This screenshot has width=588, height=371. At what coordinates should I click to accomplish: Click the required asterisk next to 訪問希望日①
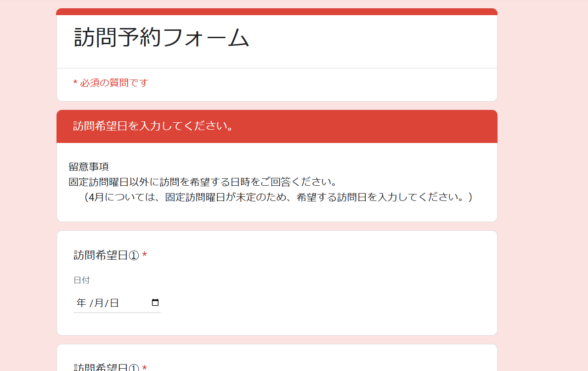tap(145, 254)
